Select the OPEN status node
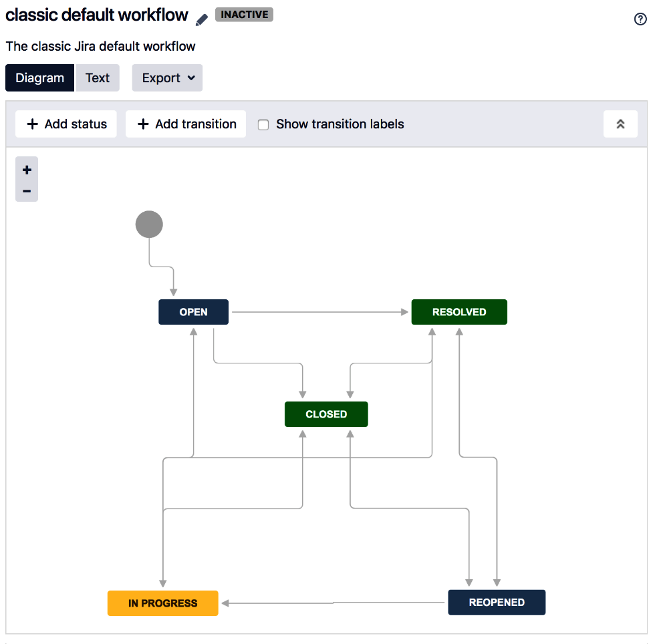655x644 pixels. [x=193, y=312]
